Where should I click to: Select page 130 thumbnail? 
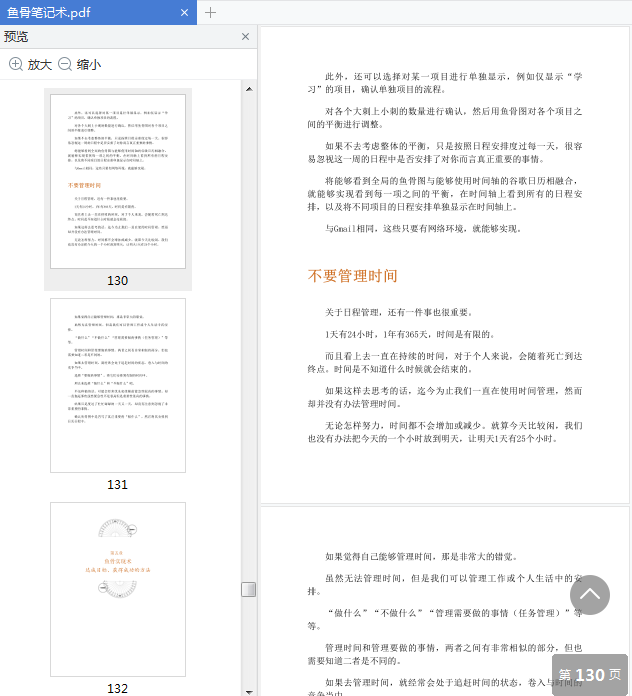click(118, 181)
